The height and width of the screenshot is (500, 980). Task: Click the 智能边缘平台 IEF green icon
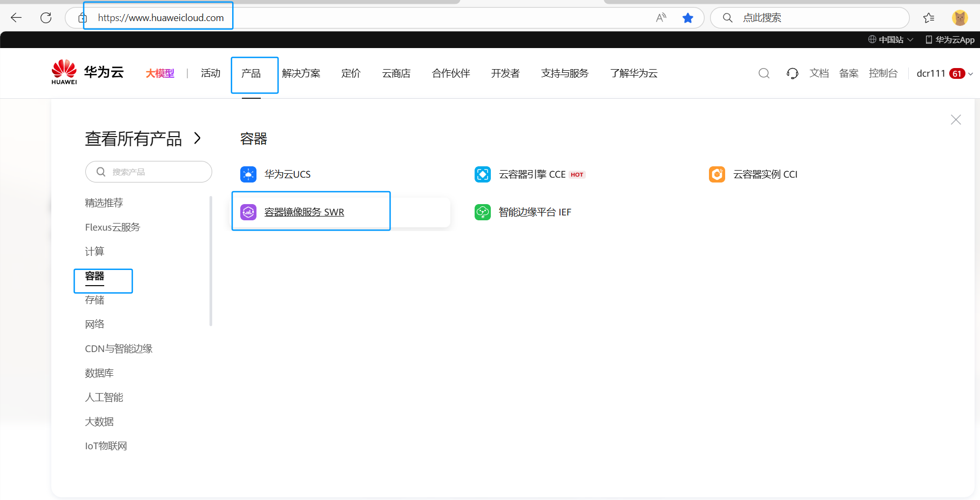click(x=483, y=212)
